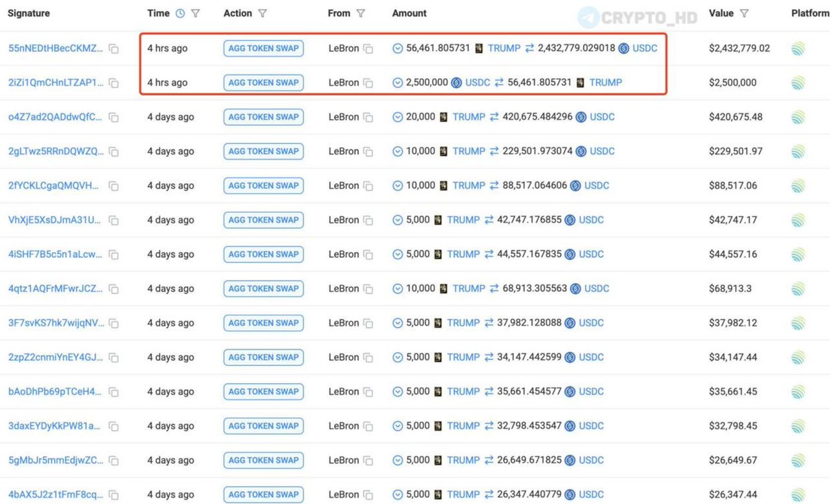This screenshot has height=504, width=830.
Task: Copy signature 4iSHF7B5c5n1aLcw...
Action: (x=113, y=255)
